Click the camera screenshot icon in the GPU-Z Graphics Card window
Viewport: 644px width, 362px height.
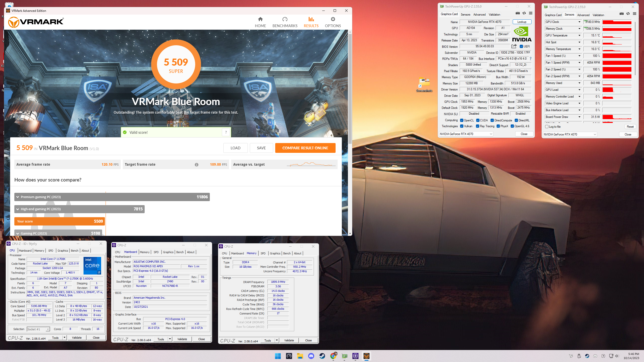[517, 13]
